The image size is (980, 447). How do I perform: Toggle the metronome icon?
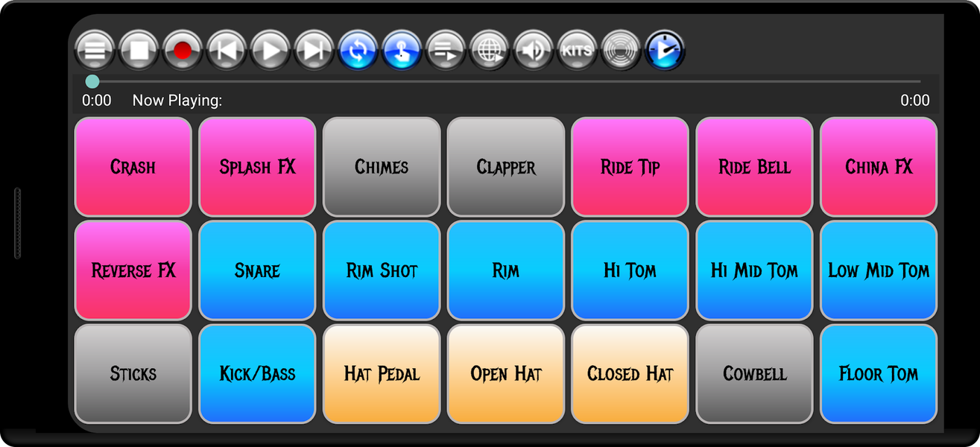tap(621, 51)
